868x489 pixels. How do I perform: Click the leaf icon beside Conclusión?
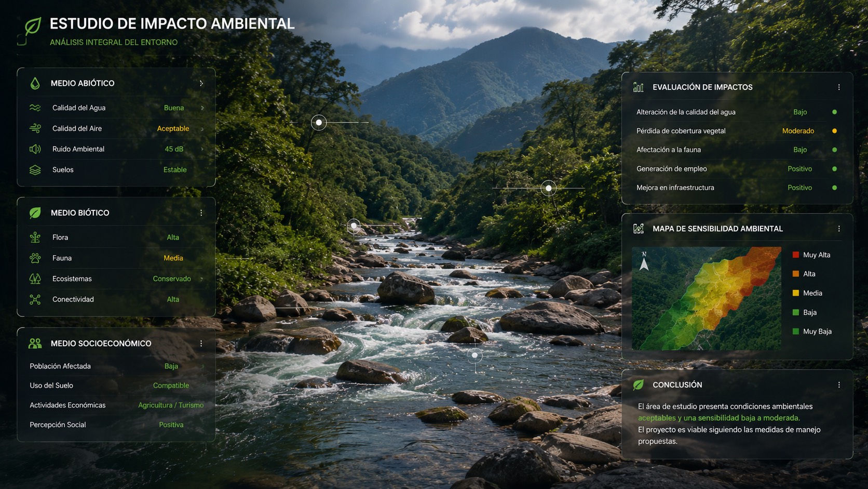[638, 385]
